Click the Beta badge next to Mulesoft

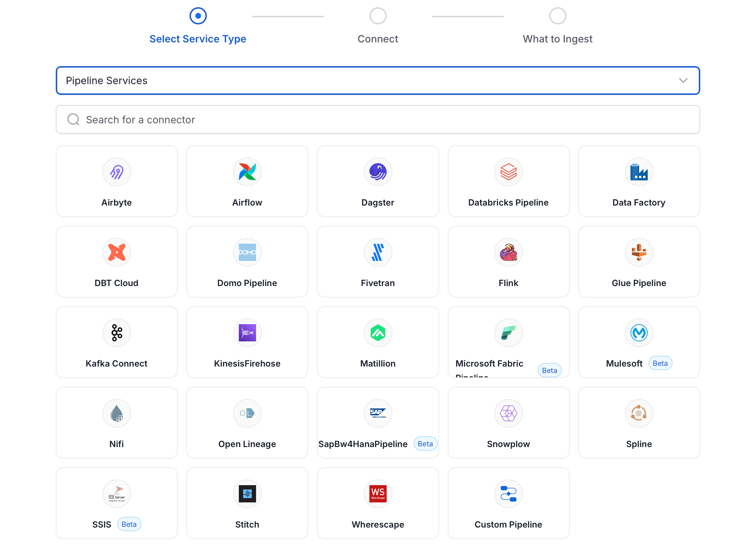[x=660, y=363]
